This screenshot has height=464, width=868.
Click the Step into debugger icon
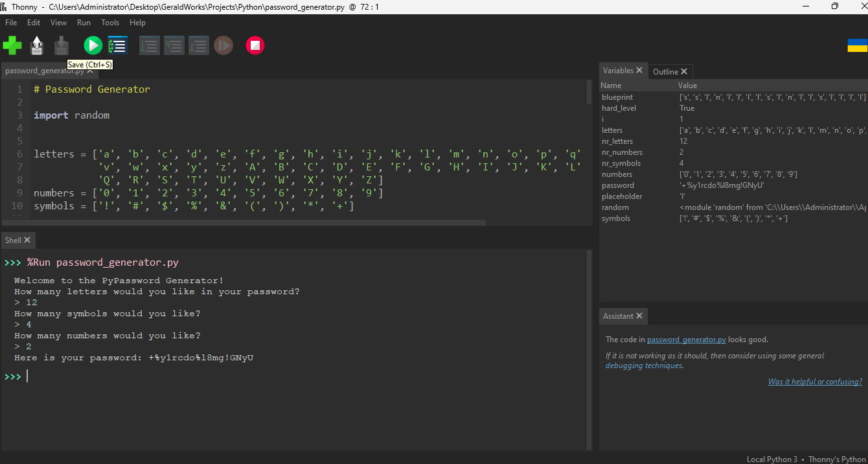tap(174, 45)
